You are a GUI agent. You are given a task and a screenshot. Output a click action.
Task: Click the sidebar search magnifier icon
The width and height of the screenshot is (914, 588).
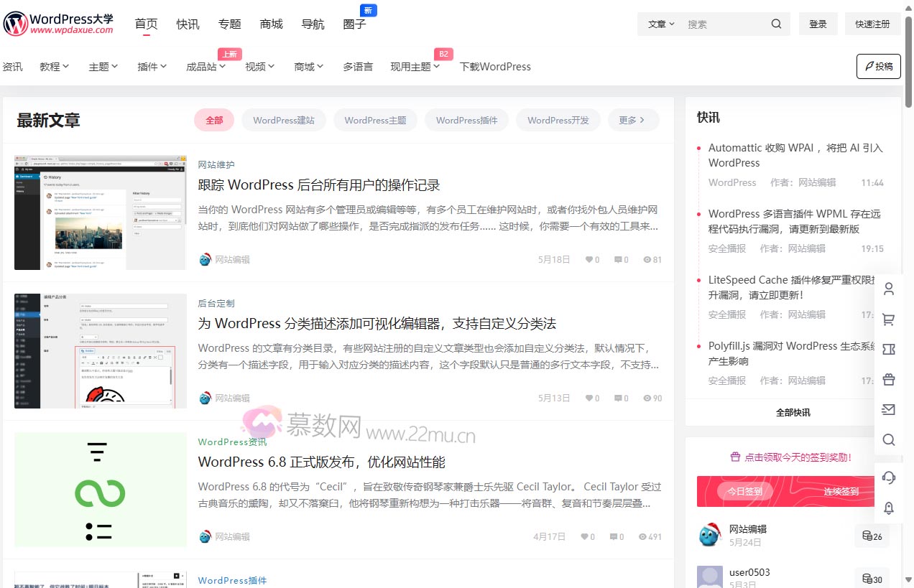(889, 439)
